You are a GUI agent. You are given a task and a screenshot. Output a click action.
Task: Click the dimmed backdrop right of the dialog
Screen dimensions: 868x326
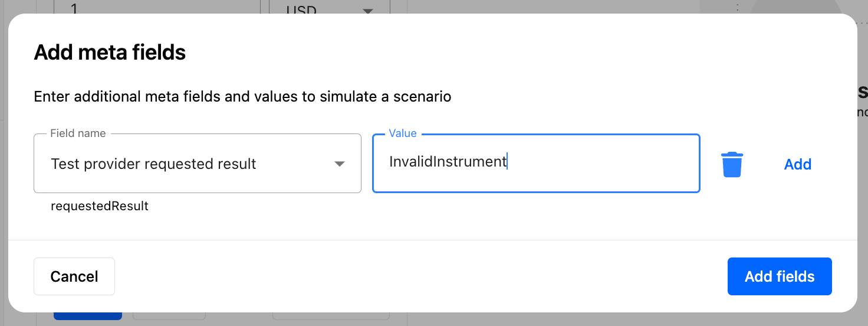[863, 177]
